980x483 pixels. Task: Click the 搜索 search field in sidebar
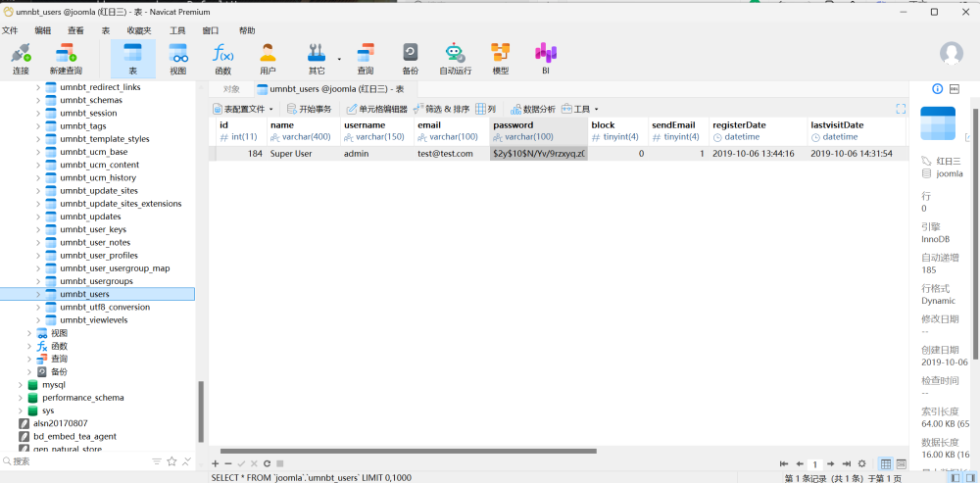click(78, 460)
